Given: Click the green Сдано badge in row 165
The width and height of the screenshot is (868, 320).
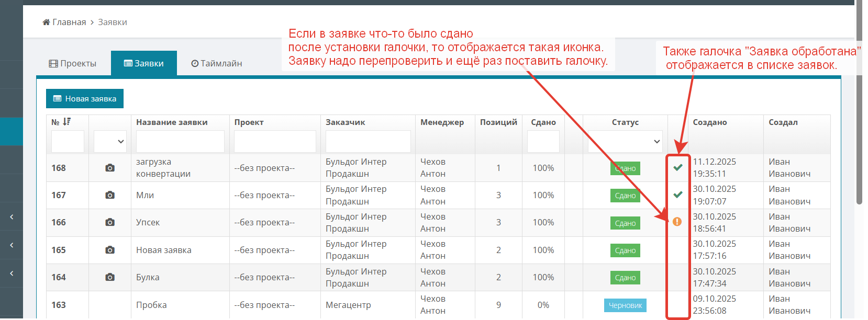Looking at the screenshot, I should 625,250.
